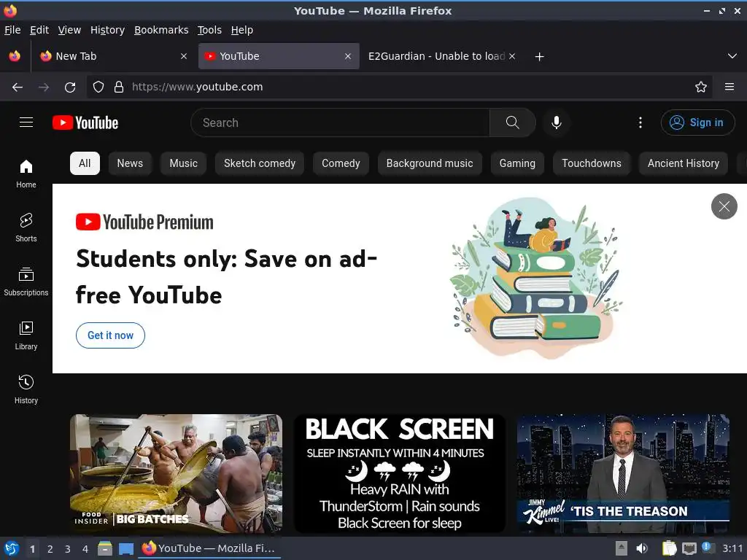
Task: Focus the YouTube Search field
Action: [341, 122]
